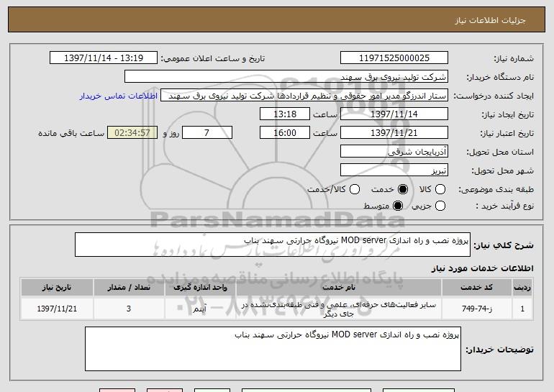Click the creation time field 13:18

point(285,114)
